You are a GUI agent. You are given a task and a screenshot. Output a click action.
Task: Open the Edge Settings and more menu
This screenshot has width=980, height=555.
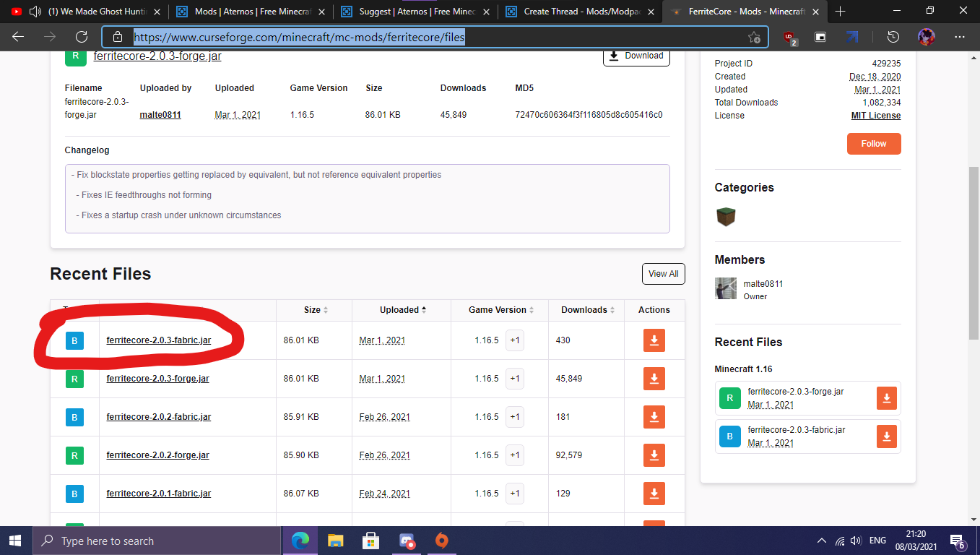click(960, 38)
